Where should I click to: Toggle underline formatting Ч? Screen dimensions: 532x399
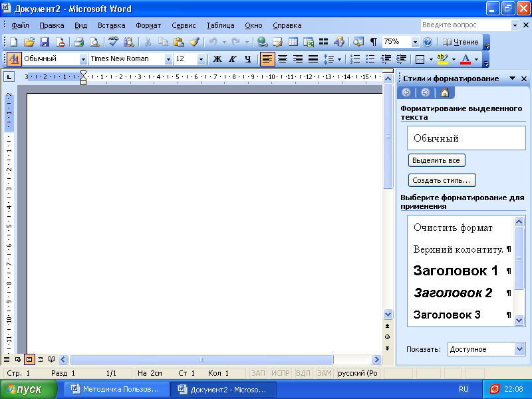pos(248,59)
